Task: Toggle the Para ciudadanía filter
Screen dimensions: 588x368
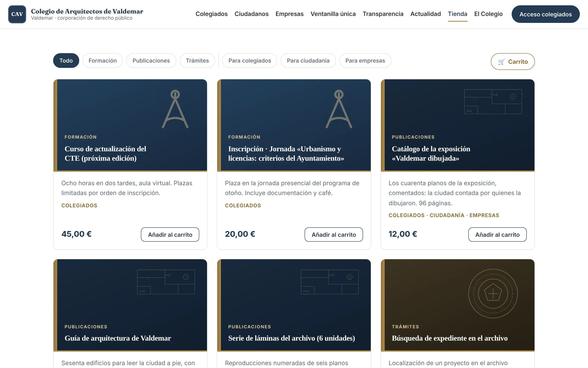Action: [308, 61]
